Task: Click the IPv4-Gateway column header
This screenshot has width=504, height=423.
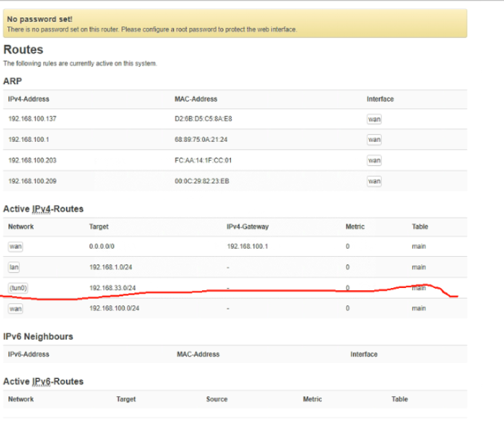Action: (x=247, y=227)
